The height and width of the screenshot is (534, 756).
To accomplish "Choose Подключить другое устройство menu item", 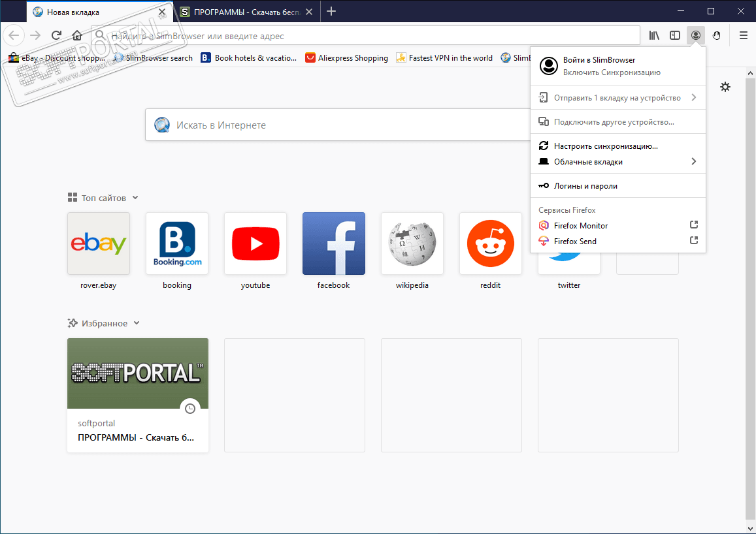I will click(618, 122).
